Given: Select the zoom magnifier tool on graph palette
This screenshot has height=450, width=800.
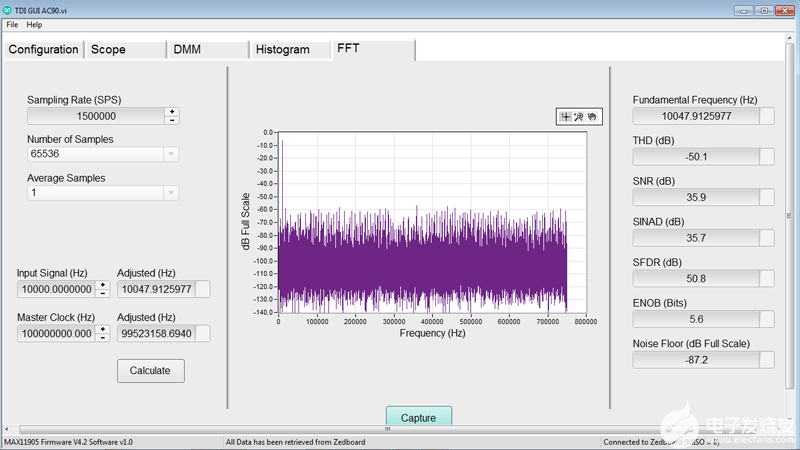Looking at the screenshot, I should [578, 117].
